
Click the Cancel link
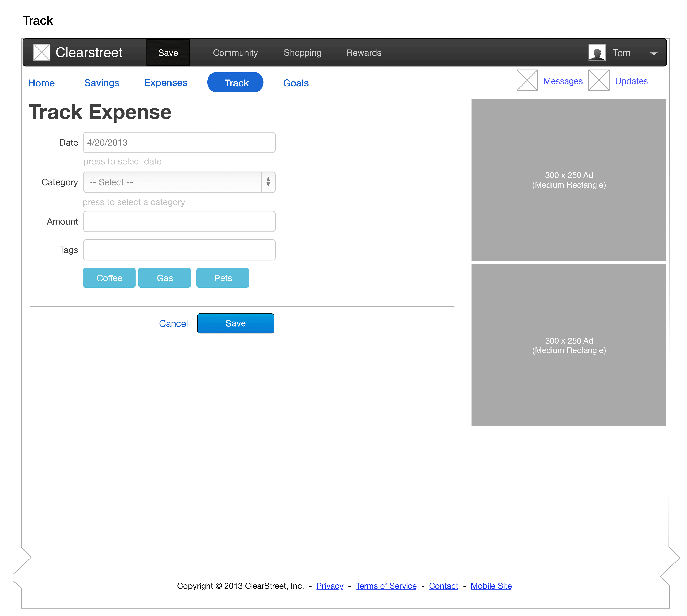point(173,324)
